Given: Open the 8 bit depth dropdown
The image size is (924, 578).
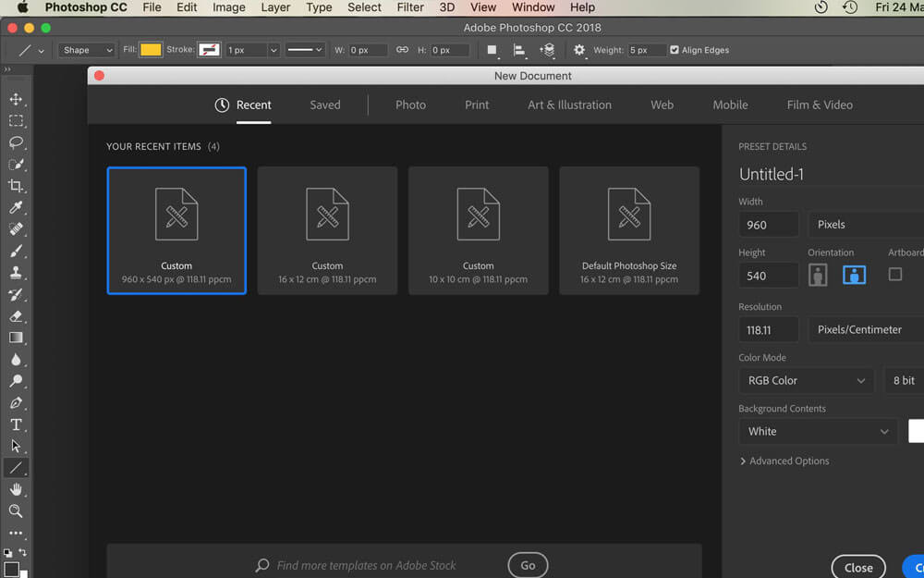Looking at the screenshot, I should 904,380.
